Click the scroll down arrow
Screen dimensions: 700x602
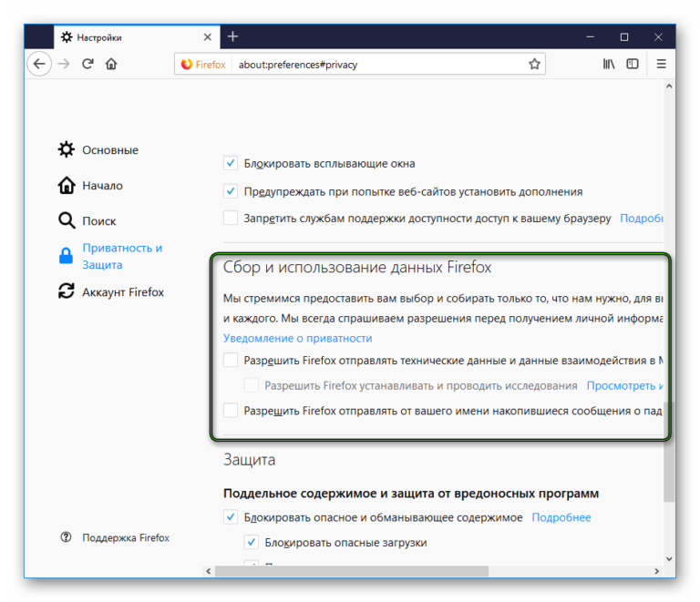pos(668,559)
